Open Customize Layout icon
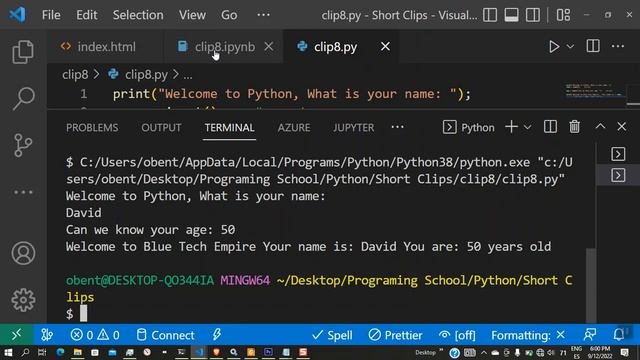This screenshot has width=640, height=360. [563, 15]
